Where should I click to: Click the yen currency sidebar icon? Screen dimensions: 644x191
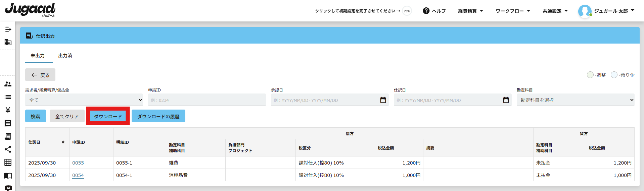pyautogui.click(x=8, y=110)
